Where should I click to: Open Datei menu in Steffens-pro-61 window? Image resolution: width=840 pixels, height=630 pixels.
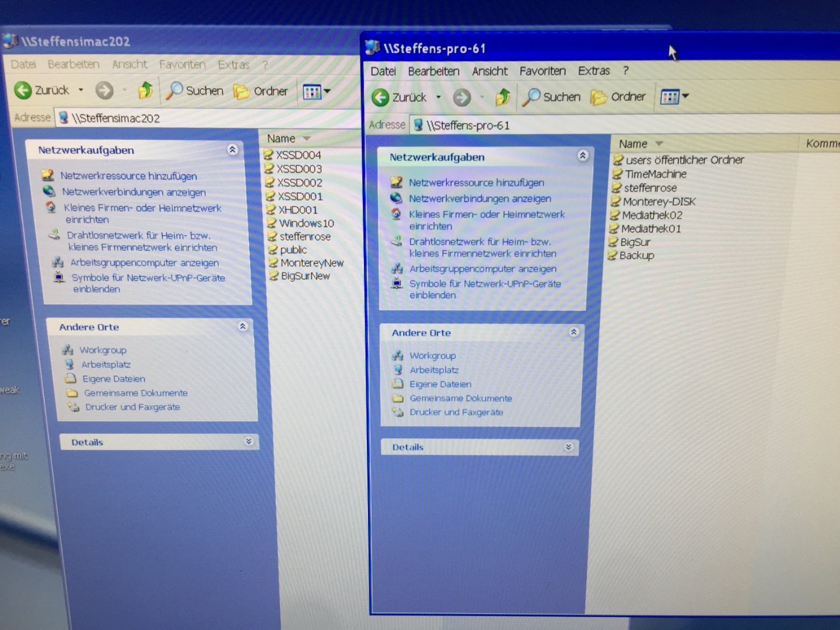click(x=383, y=71)
